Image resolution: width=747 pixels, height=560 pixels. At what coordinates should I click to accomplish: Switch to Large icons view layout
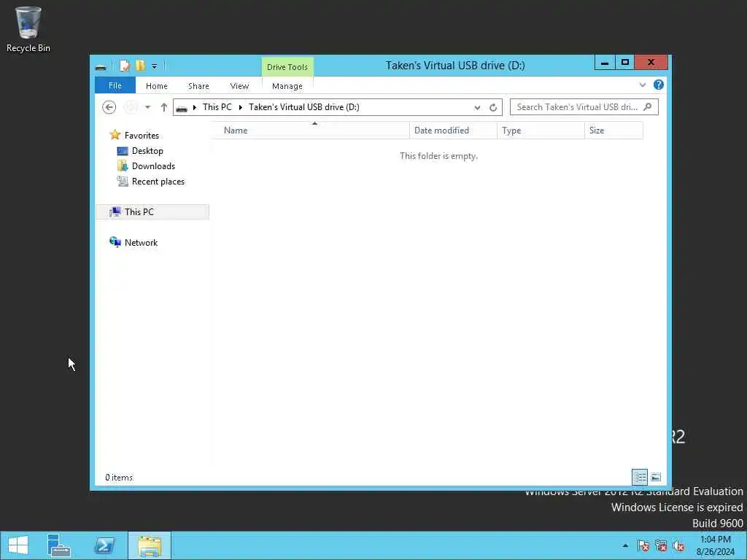656,477
